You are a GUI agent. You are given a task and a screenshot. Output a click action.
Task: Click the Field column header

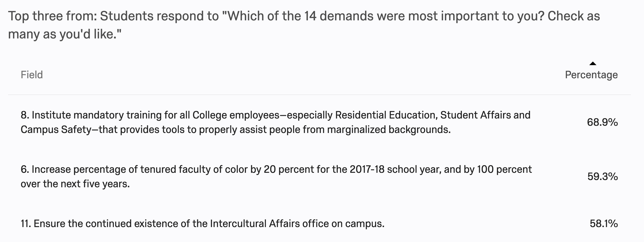click(x=32, y=75)
